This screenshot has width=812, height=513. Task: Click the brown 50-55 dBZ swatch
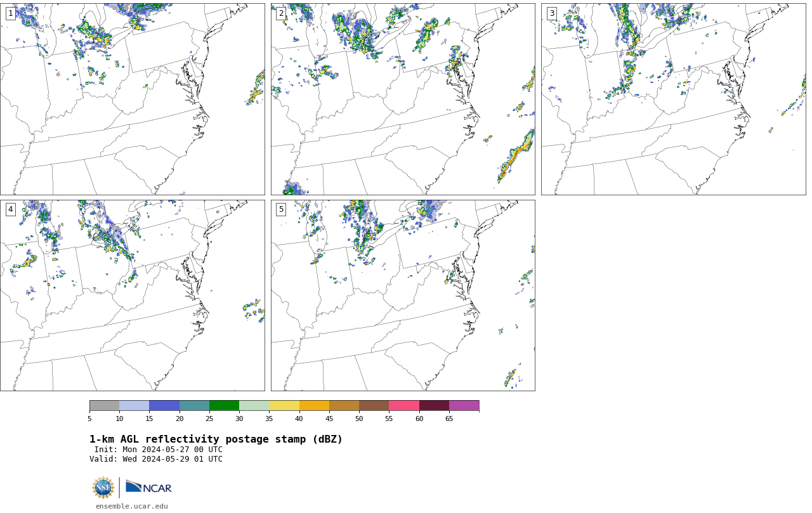(x=374, y=406)
